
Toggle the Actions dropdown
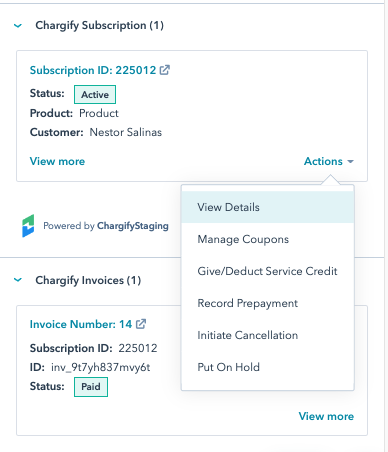329,161
